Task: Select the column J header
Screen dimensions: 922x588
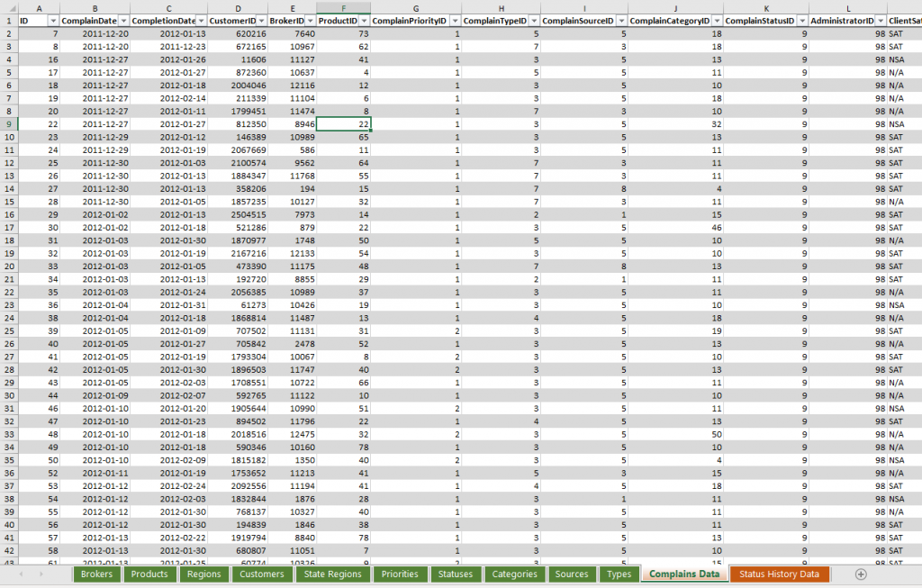Action: 674,7
